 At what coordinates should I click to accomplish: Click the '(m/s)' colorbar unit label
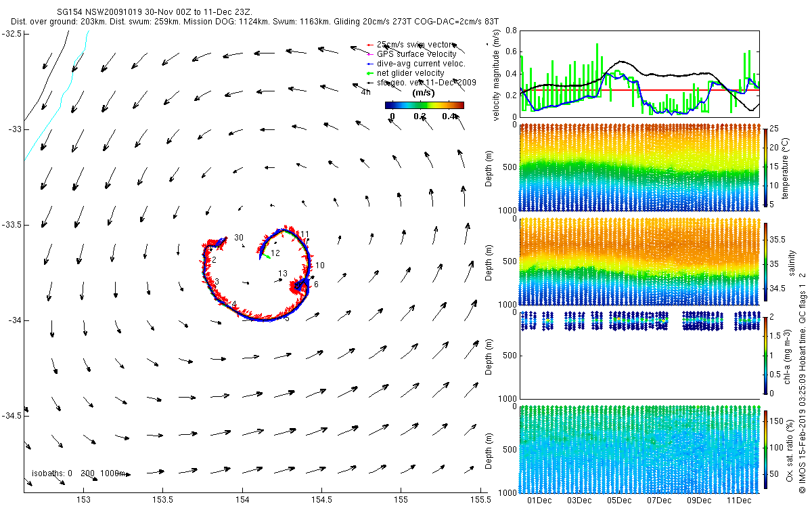click(424, 93)
